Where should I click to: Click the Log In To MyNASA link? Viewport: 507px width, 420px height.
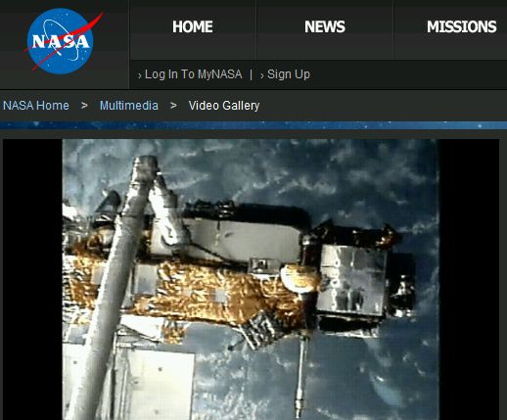click(193, 74)
